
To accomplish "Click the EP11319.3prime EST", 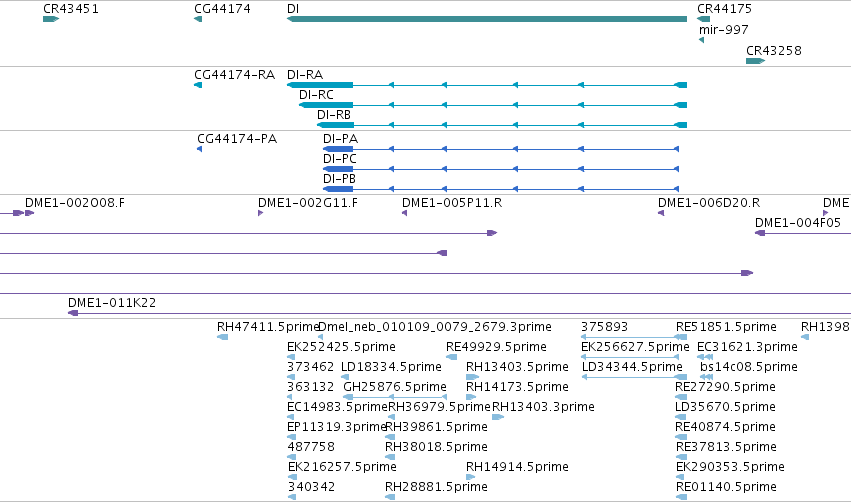I will (291, 437).
